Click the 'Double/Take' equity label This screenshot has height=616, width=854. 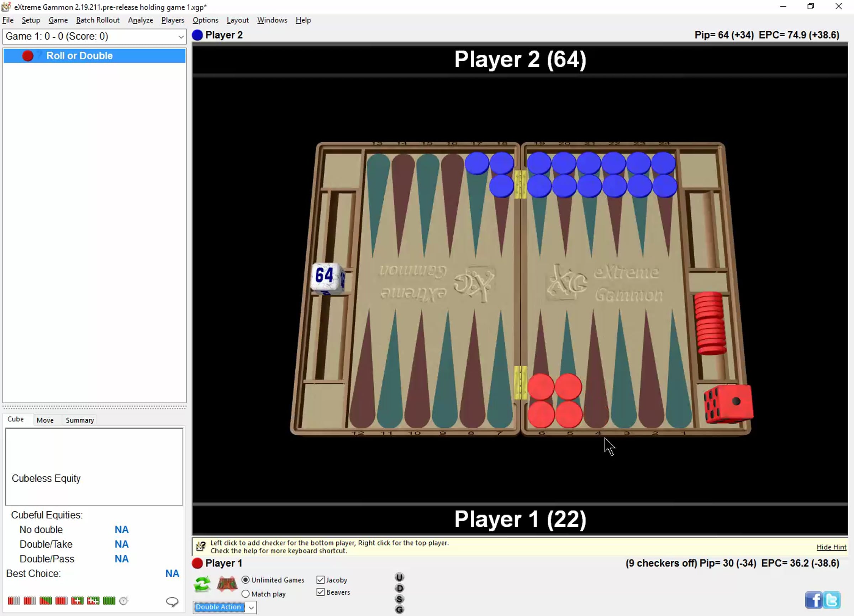coord(46,544)
